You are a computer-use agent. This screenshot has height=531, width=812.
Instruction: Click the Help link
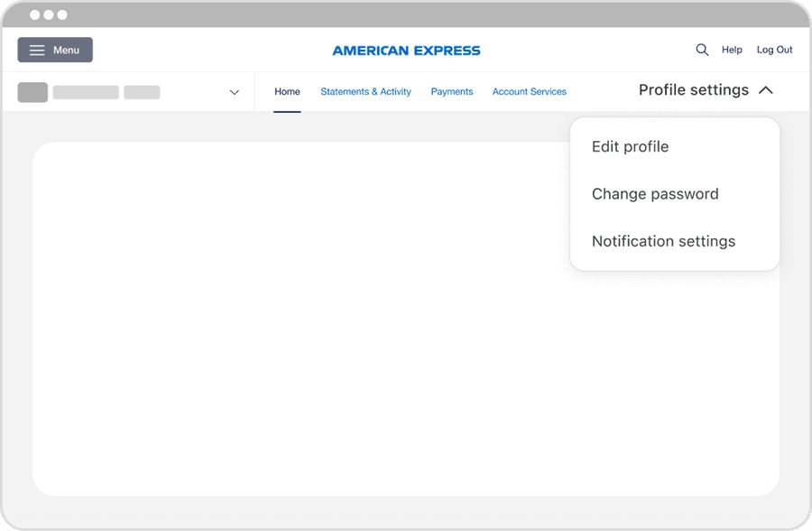[732, 50]
